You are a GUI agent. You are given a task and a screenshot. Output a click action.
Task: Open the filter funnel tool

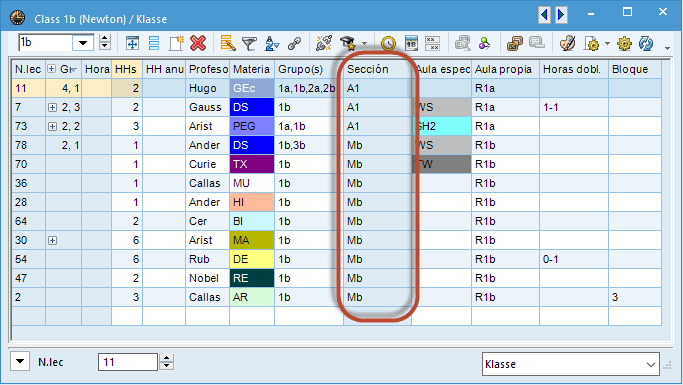pyautogui.click(x=249, y=43)
